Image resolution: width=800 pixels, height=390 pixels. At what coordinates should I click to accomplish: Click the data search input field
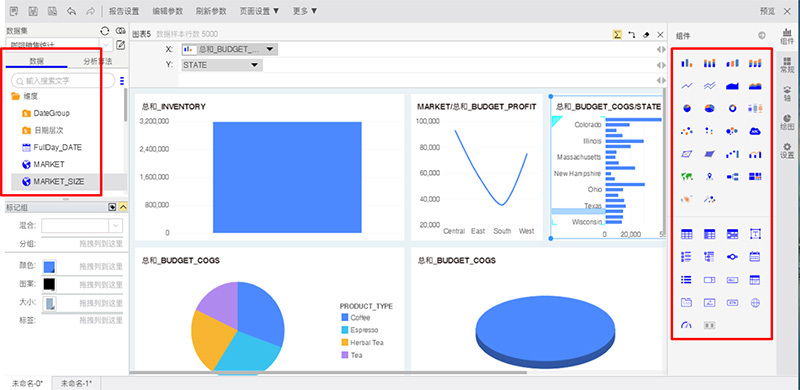(63, 81)
